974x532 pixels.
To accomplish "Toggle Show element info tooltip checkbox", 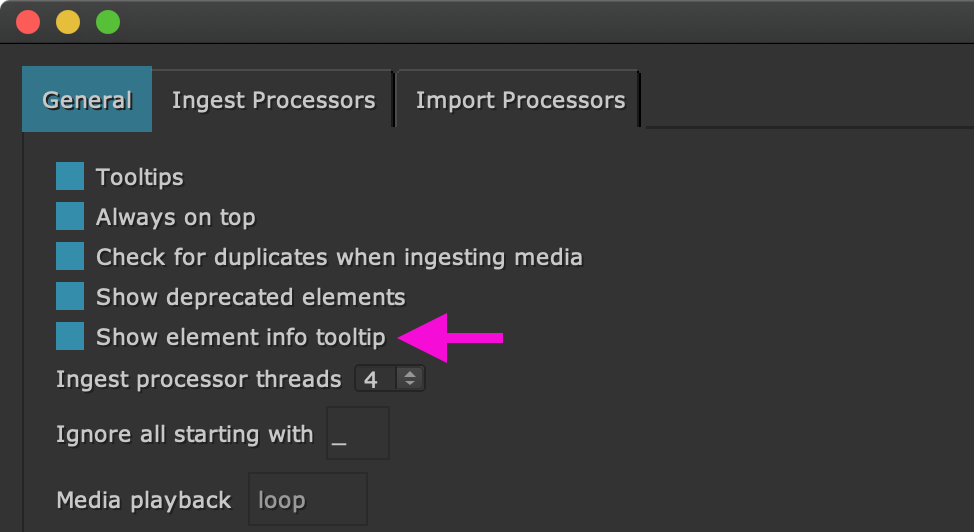I will (70, 337).
